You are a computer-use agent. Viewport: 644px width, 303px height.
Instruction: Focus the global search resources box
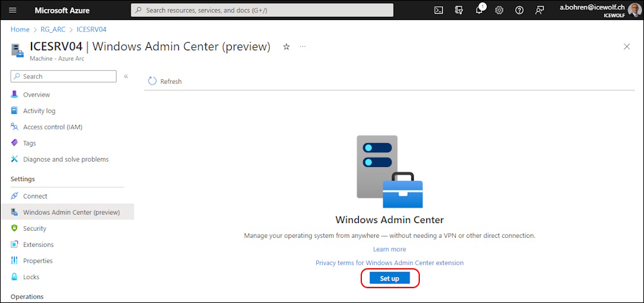coord(262,10)
